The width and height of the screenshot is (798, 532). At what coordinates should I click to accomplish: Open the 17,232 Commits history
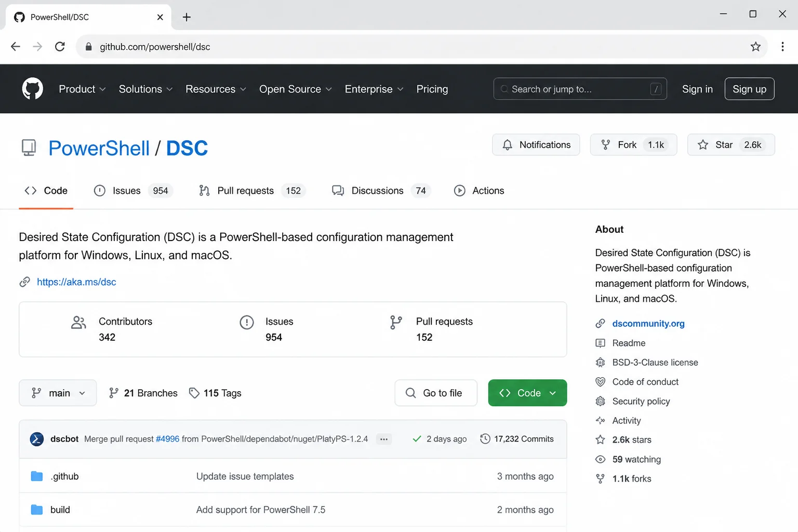coord(517,439)
